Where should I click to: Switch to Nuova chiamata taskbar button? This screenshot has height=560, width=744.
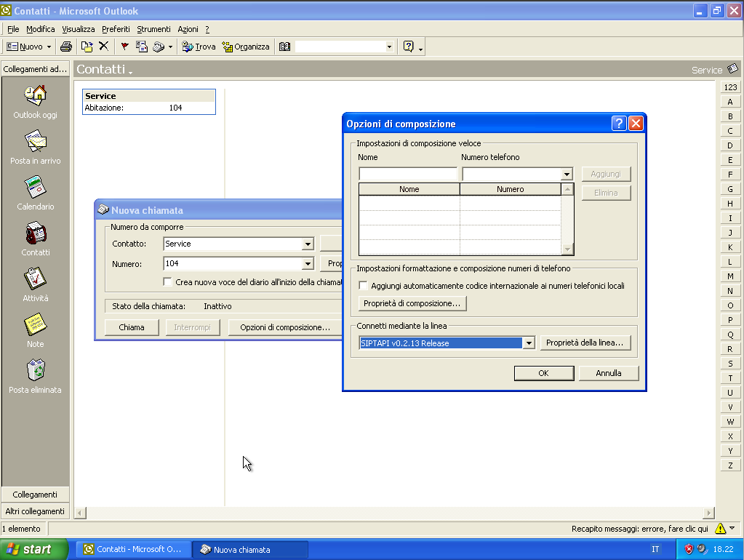[x=251, y=550]
